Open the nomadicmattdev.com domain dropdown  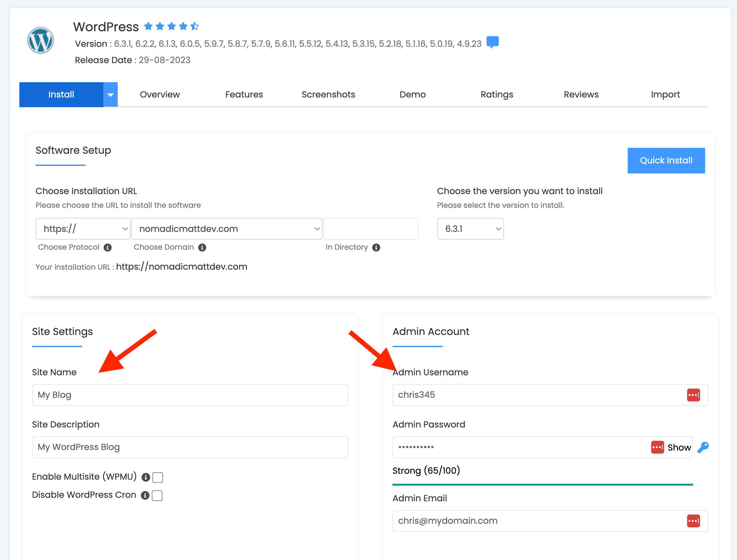pyautogui.click(x=226, y=229)
